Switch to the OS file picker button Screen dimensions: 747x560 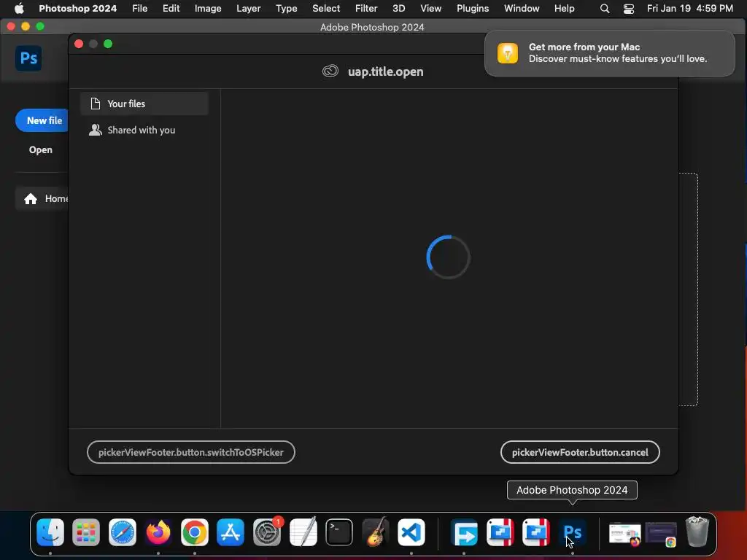pos(191,452)
